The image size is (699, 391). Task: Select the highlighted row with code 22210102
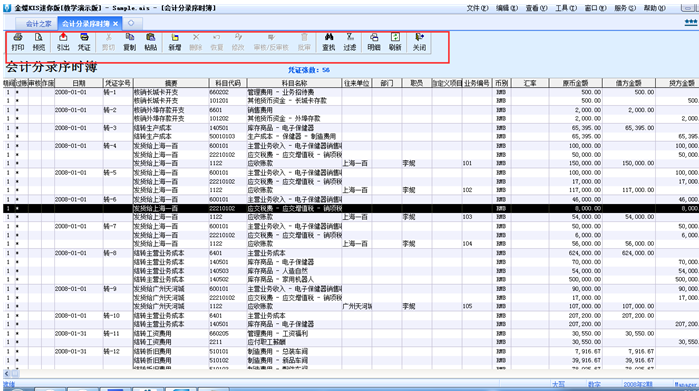point(351,208)
